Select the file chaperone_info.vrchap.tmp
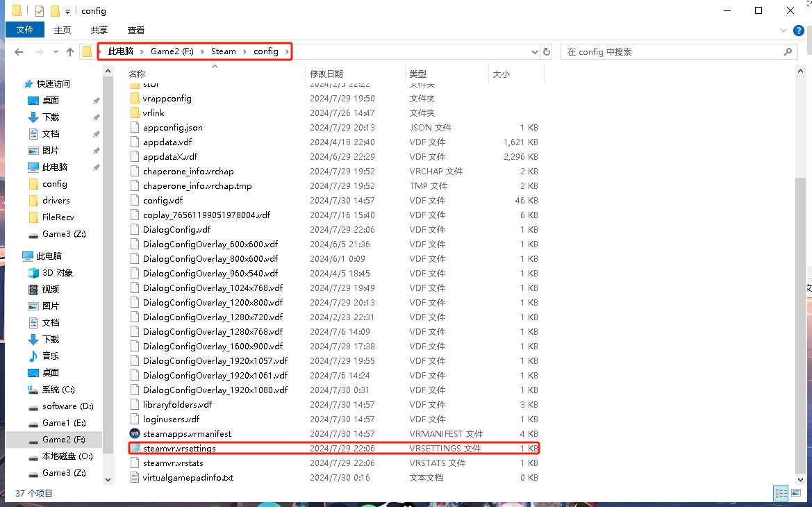 [197, 186]
